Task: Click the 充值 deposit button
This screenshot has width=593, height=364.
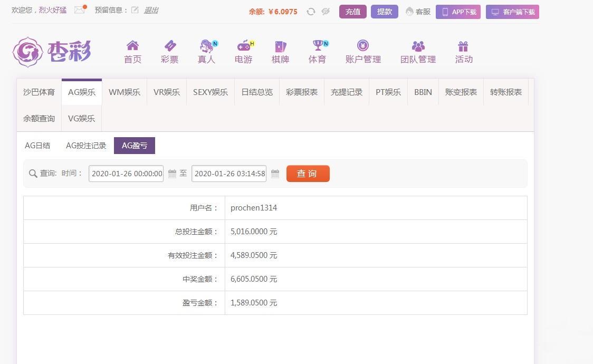Action: click(x=352, y=11)
